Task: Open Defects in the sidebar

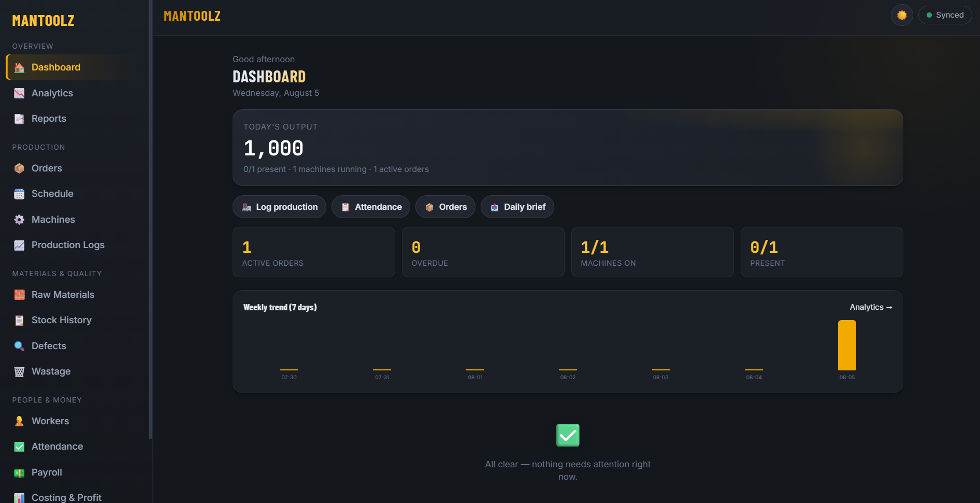Action: [x=73, y=346]
